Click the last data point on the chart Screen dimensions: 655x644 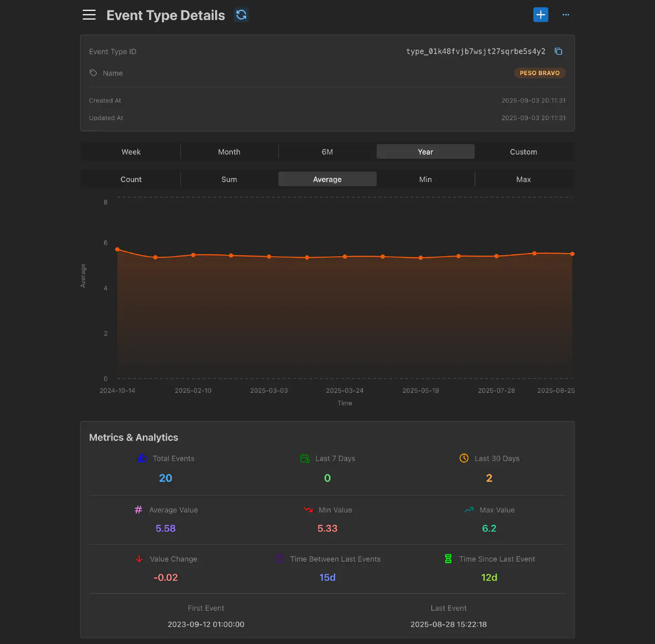coord(572,254)
